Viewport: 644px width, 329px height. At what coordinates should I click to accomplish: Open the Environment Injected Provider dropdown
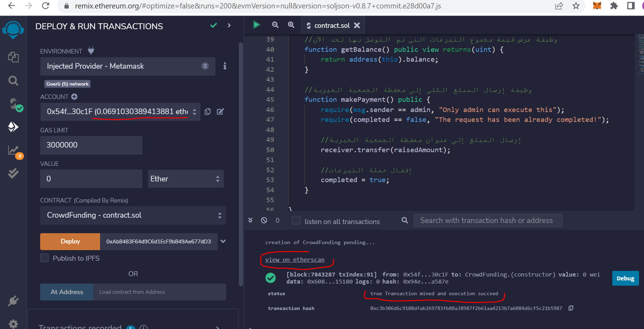click(128, 66)
